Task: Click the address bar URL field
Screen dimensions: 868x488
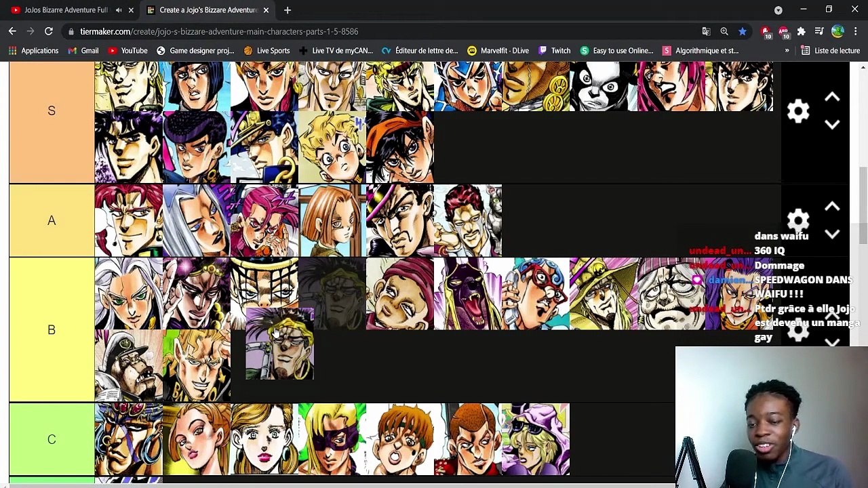Action: pos(387,31)
